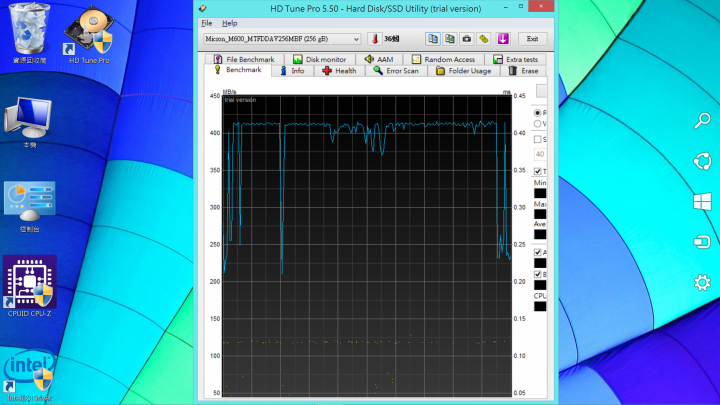720x405 pixels.
Task: Switch to the Erase tab
Action: point(523,71)
